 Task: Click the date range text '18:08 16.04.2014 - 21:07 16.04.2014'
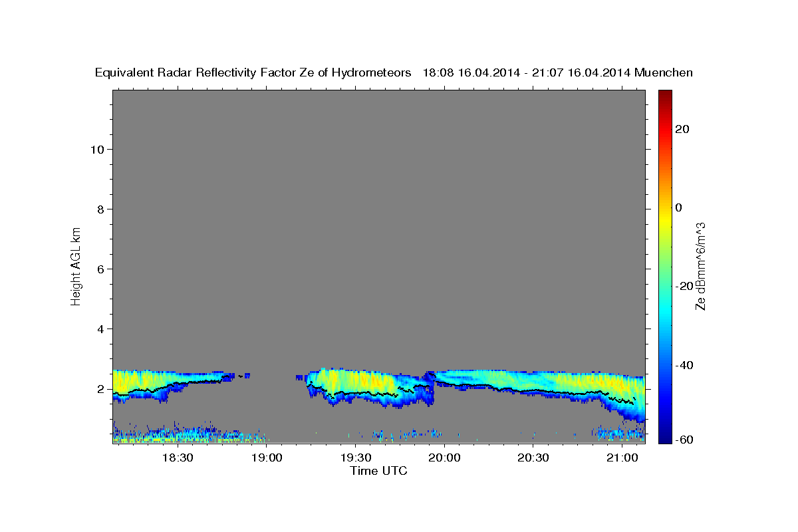[x=527, y=73]
